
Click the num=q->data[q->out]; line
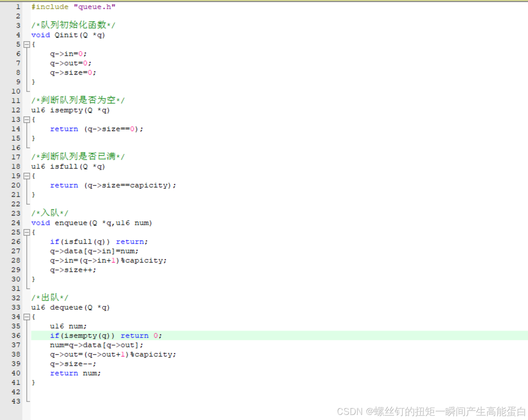pyautogui.click(x=97, y=345)
